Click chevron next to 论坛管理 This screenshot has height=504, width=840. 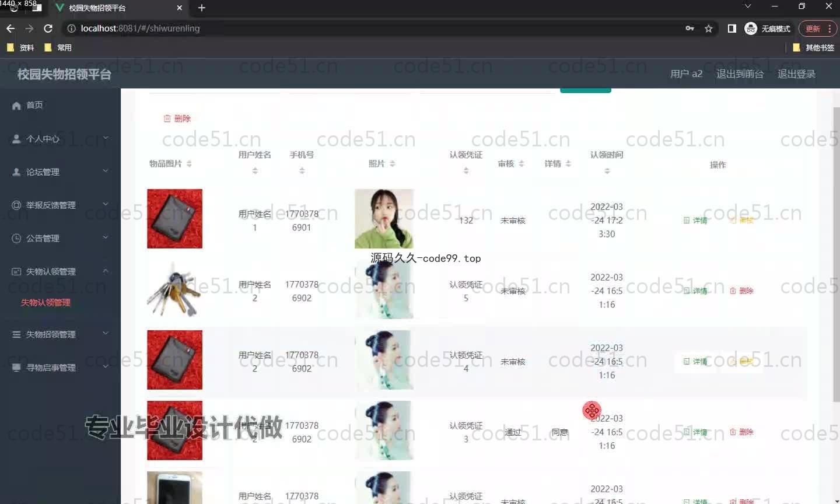[106, 171]
